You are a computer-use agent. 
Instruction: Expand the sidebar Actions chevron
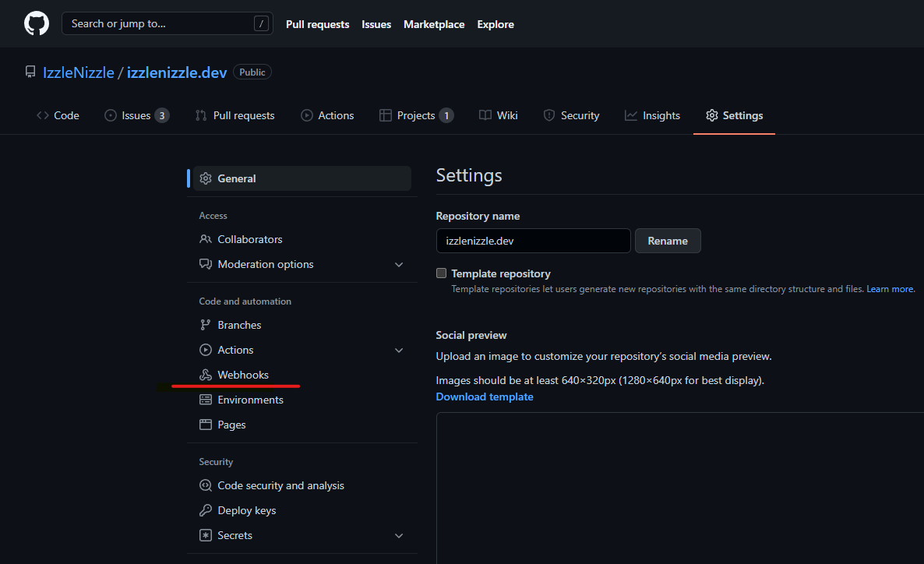click(x=399, y=350)
